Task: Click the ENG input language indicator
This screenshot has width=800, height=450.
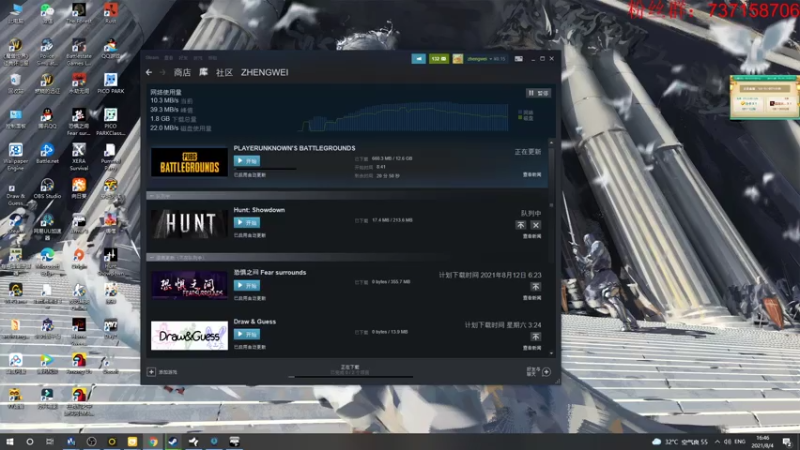Action: tap(739, 442)
